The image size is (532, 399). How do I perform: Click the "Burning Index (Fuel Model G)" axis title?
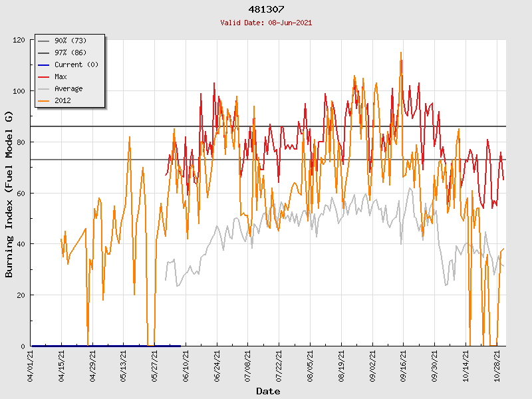pyautogui.click(x=9, y=193)
